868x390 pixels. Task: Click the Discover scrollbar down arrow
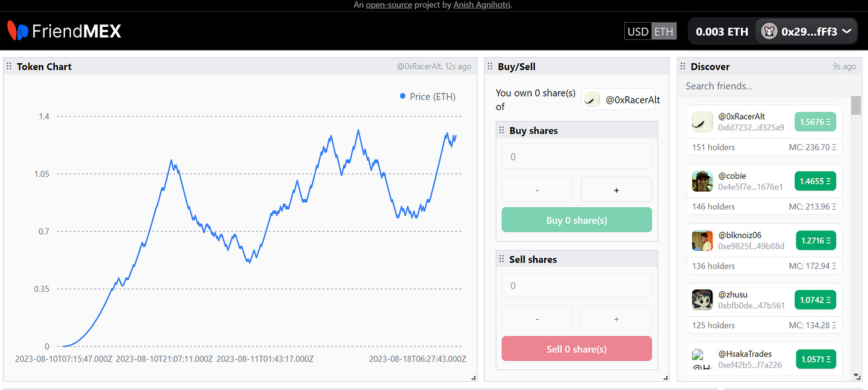(856, 376)
